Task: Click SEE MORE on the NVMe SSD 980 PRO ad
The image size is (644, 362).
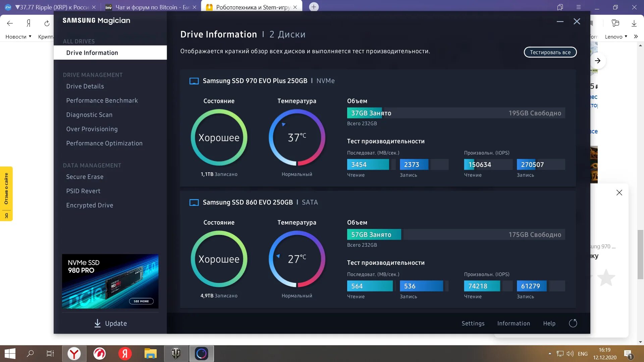Action: click(x=141, y=301)
